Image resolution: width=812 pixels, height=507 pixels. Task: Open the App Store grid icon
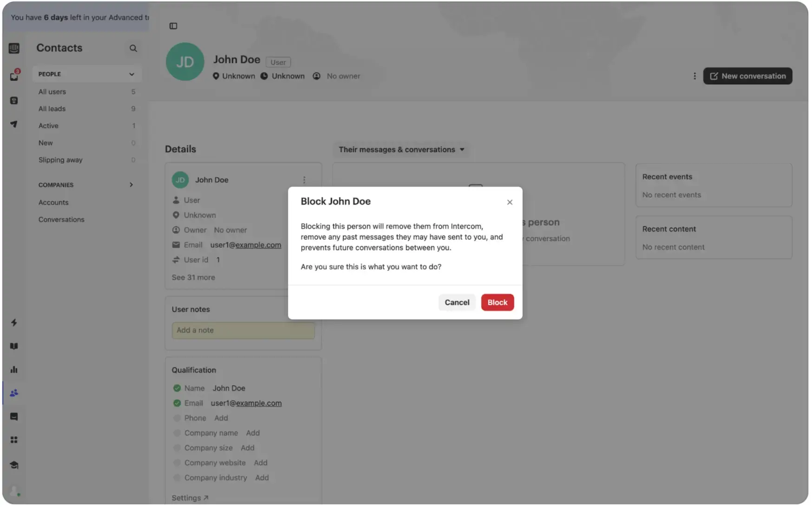pyautogui.click(x=14, y=440)
